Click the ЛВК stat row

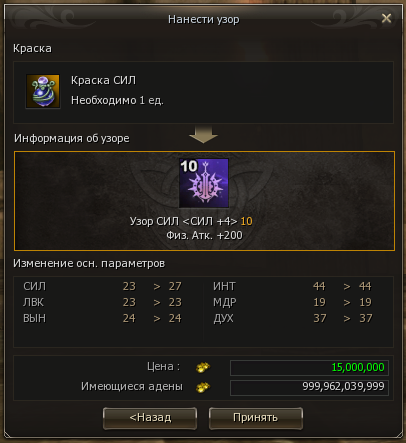click(x=103, y=302)
